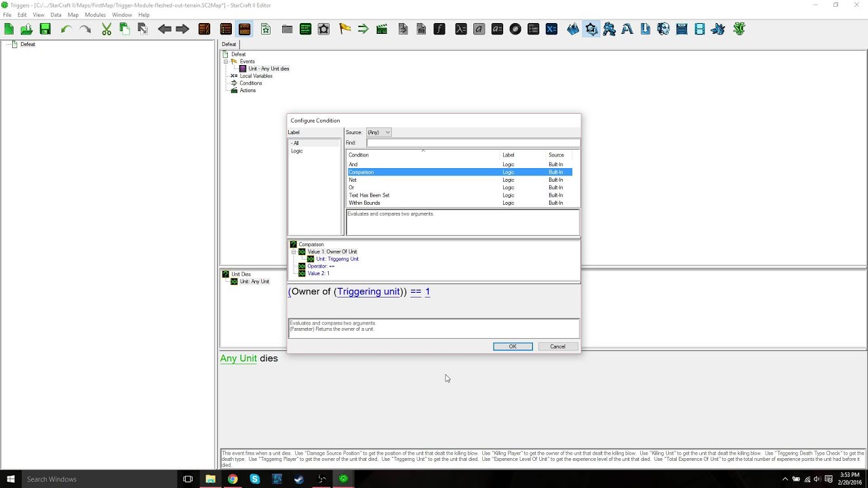The image size is (868, 488).
Task: Click the green Test Document icon
Action: coord(739,29)
